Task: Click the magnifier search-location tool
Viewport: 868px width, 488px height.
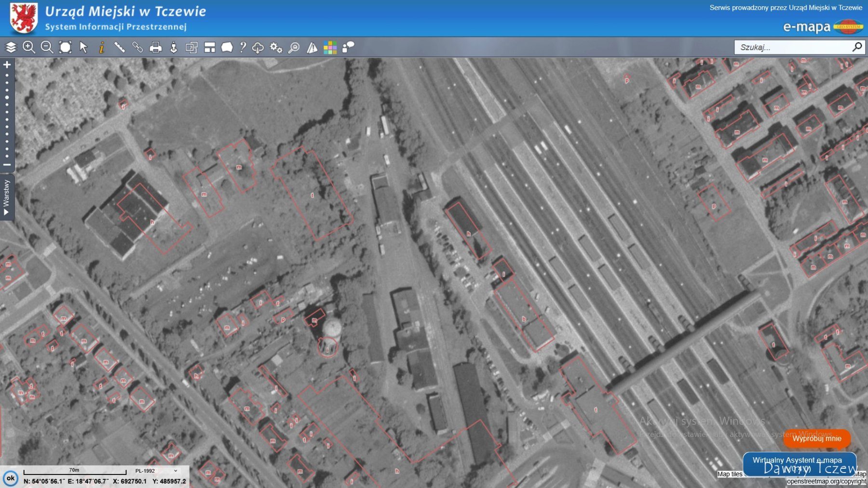Action: [x=294, y=47]
